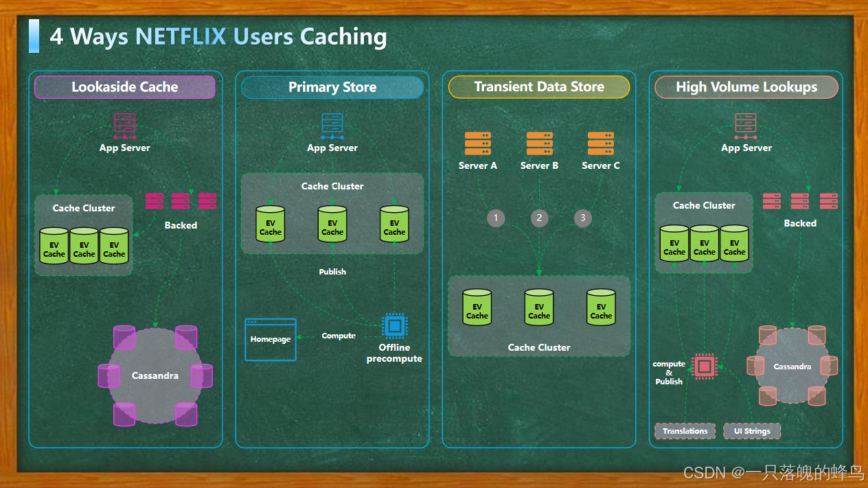868x488 pixels.
Task: Select the High Volume Lookups title banner
Action: 746,86
